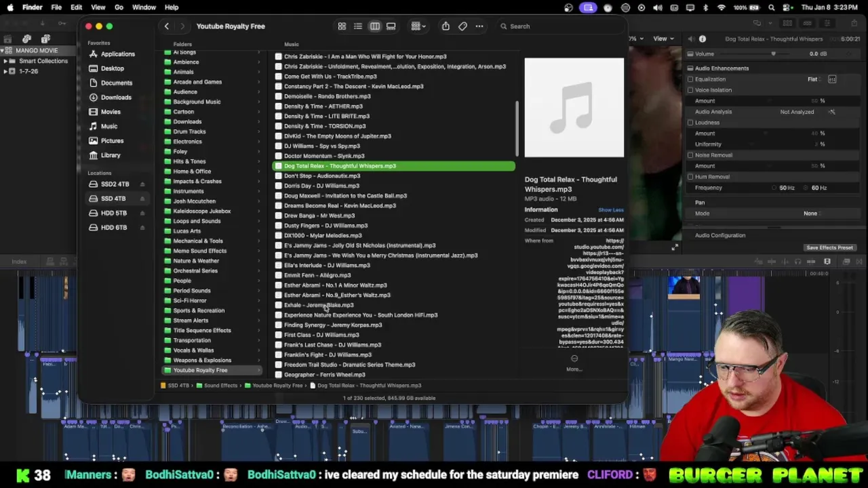Viewport: 868px width, 488px height.
Task: Open the View dropdown above the viewer
Action: pyautogui.click(x=663, y=39)
